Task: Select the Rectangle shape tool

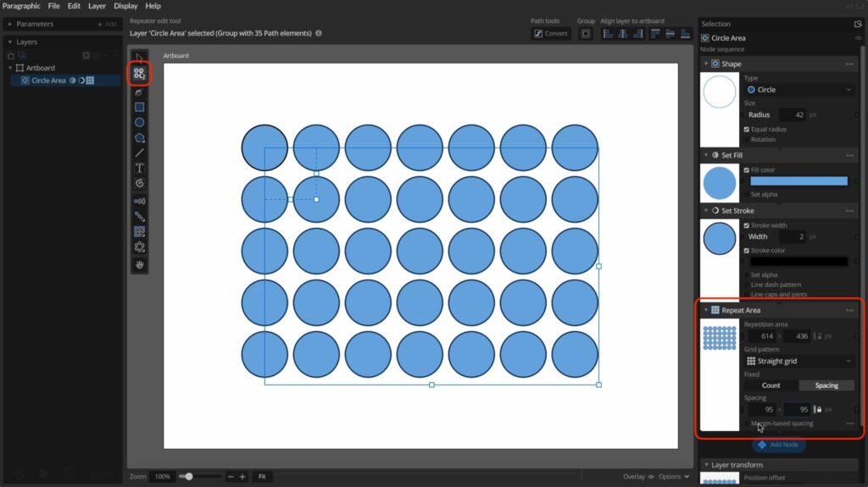Action: coord(139,107)
